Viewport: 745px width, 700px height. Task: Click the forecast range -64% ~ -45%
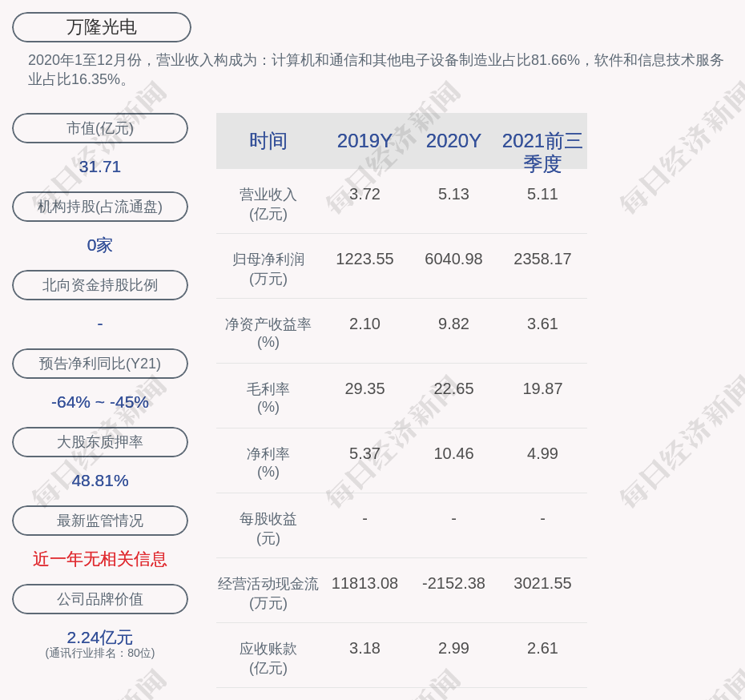click(100, 402)
